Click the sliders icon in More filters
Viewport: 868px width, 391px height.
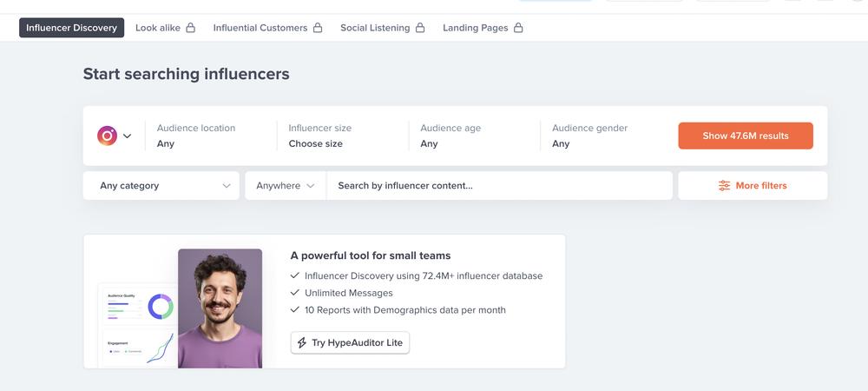[x=724, y=186]
